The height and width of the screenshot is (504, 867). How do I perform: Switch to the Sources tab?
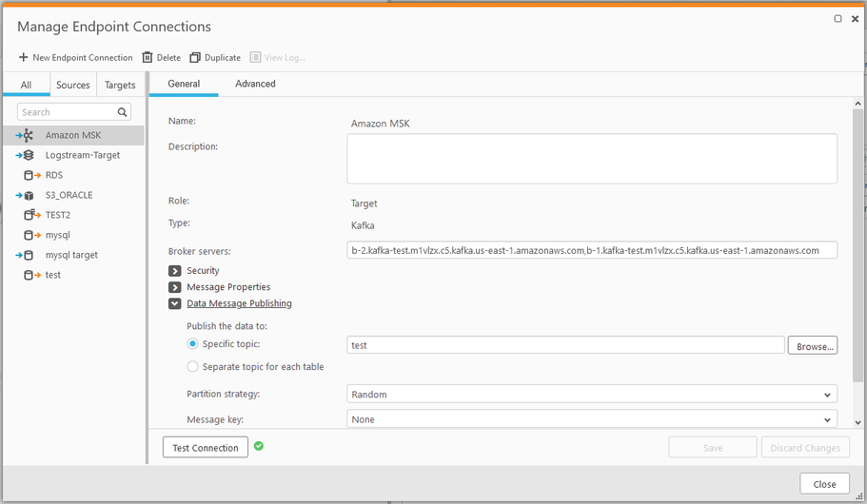pos(73,85)
